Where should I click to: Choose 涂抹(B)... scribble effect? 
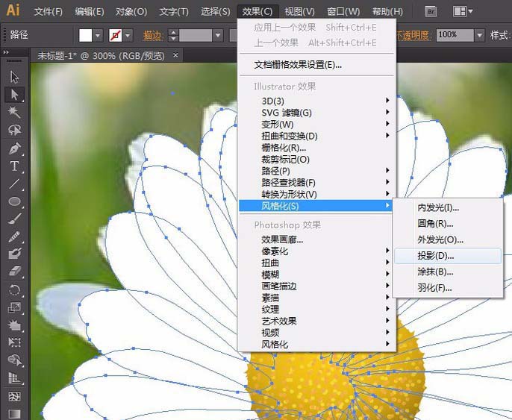[448, 272]
